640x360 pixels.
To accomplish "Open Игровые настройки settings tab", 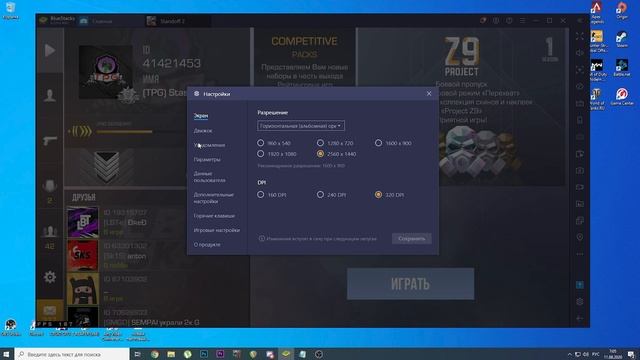I will click(x=217, y=230).
